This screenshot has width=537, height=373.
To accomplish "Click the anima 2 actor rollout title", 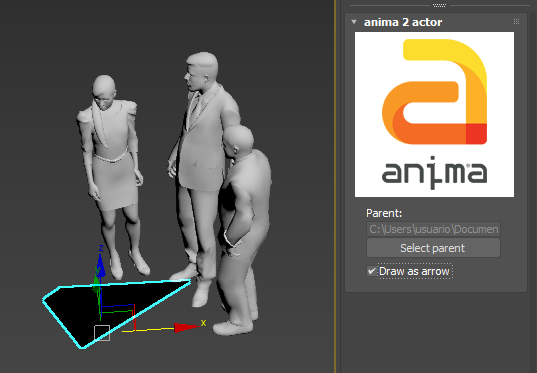I will [403, 22].
